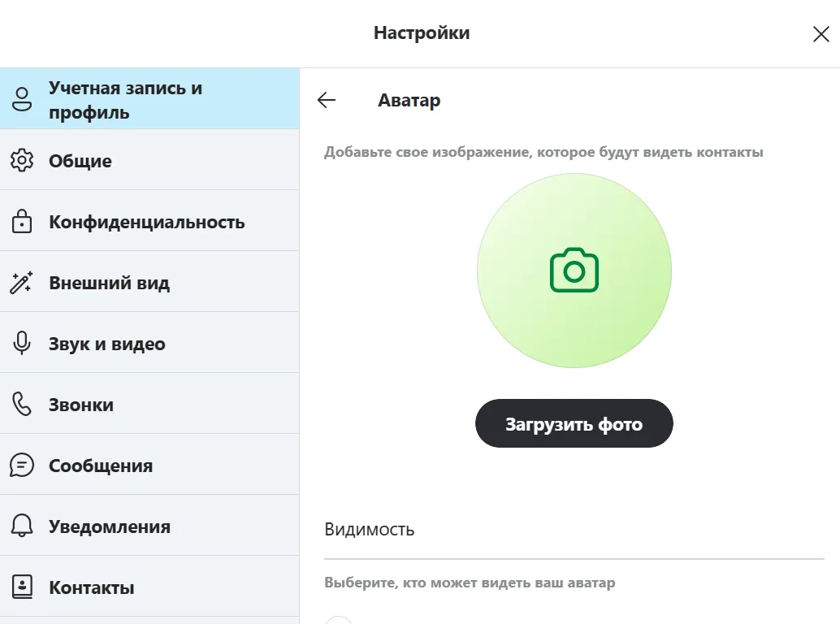Click the Notifications bell icon
The image size is (840, 624).
tap(22, 526)
